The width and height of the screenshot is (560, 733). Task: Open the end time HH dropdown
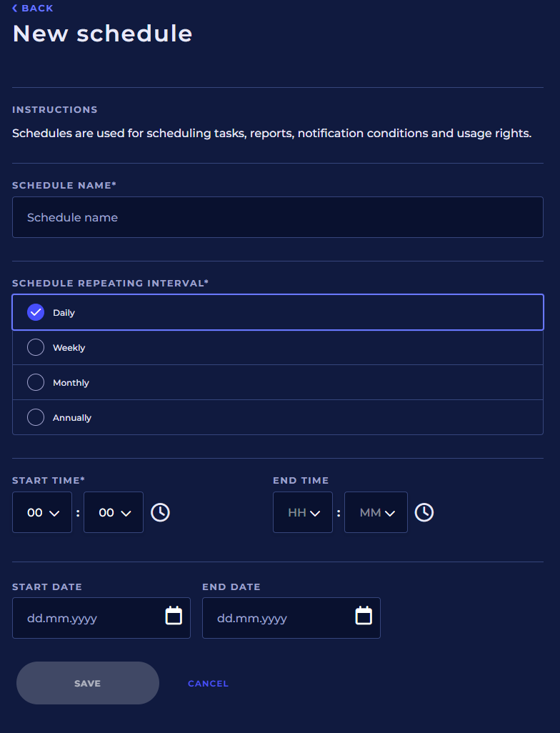(303, 512)
